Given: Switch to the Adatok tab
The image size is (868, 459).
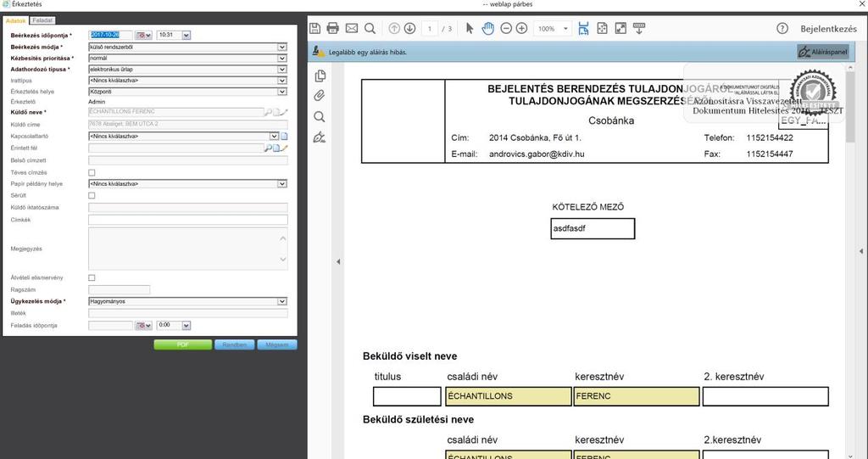Looking at the screenshot, I should pyautogui.click(x=15, y=20).
